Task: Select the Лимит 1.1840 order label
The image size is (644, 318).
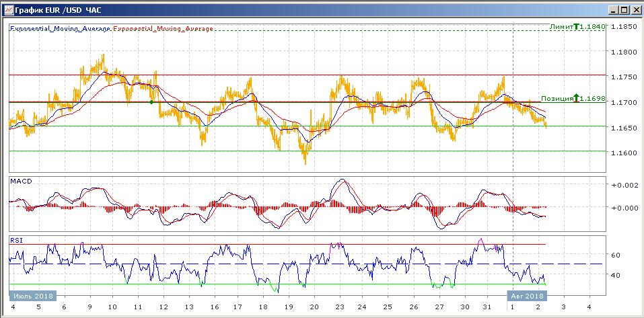Action: (577, 27)
